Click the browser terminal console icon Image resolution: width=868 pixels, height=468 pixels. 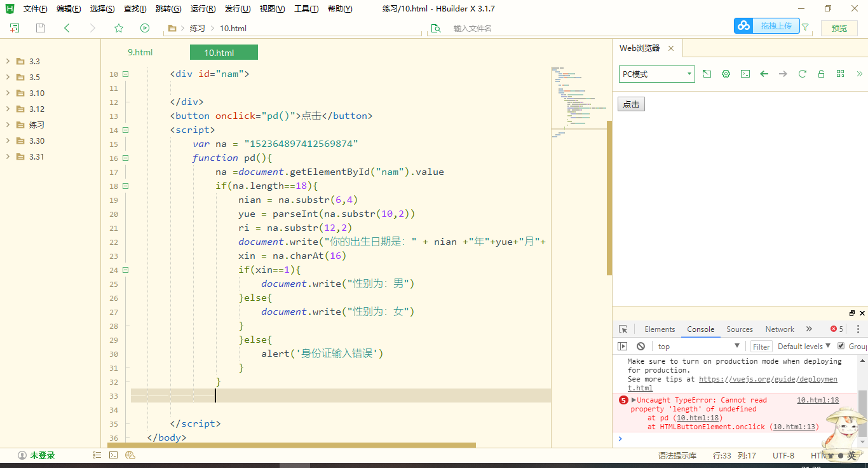(x=745, y=74)
